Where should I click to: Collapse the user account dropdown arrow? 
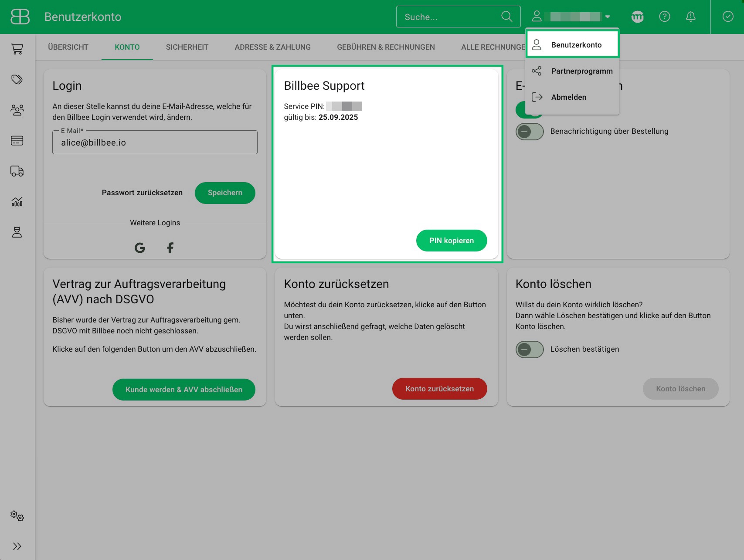click(608, 17)
